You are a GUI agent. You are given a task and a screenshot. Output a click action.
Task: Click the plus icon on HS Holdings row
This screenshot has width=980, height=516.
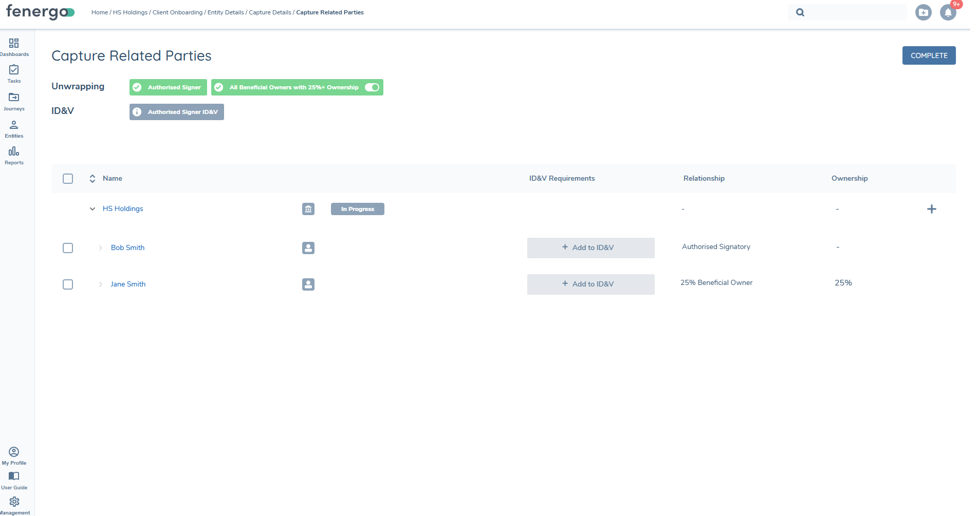(931, 209)
